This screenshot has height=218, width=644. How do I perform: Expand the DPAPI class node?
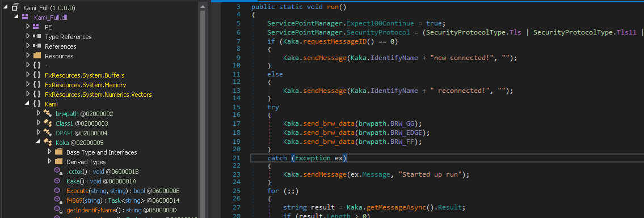click(39, 132)
